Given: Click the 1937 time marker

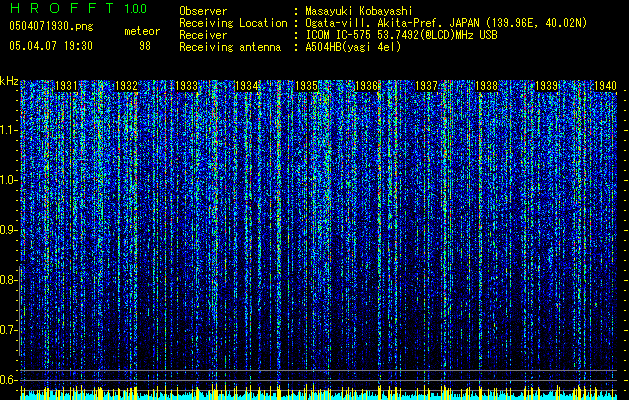Looking at the screenshot, I should coord(426,86).
